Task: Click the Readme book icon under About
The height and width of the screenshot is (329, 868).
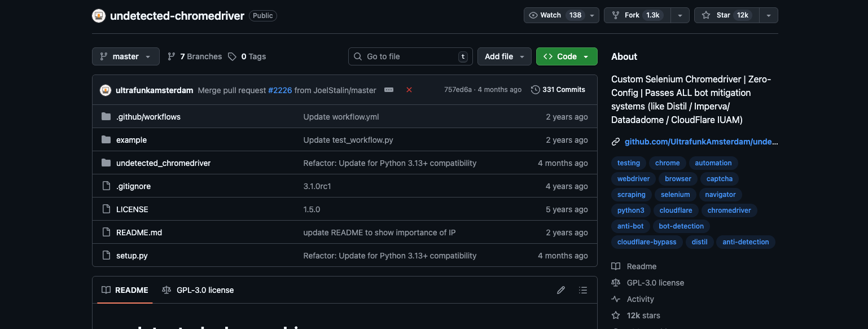Action: click(x=615, y=266)
